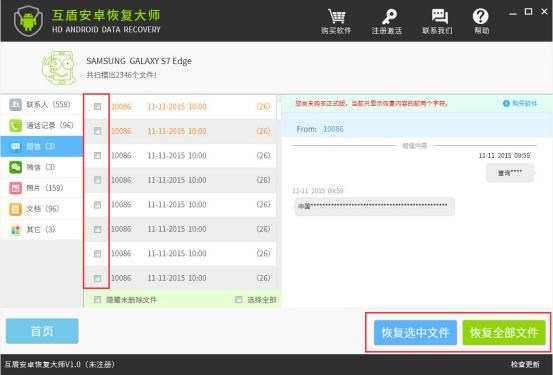Click the Android shield app logo
This screenshot has height=375, width=553.
coord(28,21)
